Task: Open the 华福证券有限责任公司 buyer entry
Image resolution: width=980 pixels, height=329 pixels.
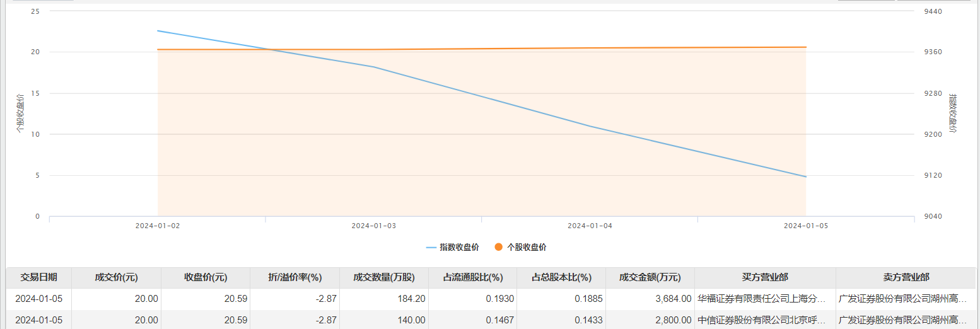Action: pos(761,299)
